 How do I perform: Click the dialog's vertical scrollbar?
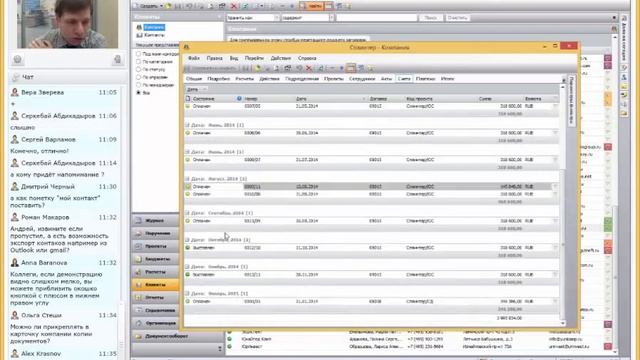[563, 204]
